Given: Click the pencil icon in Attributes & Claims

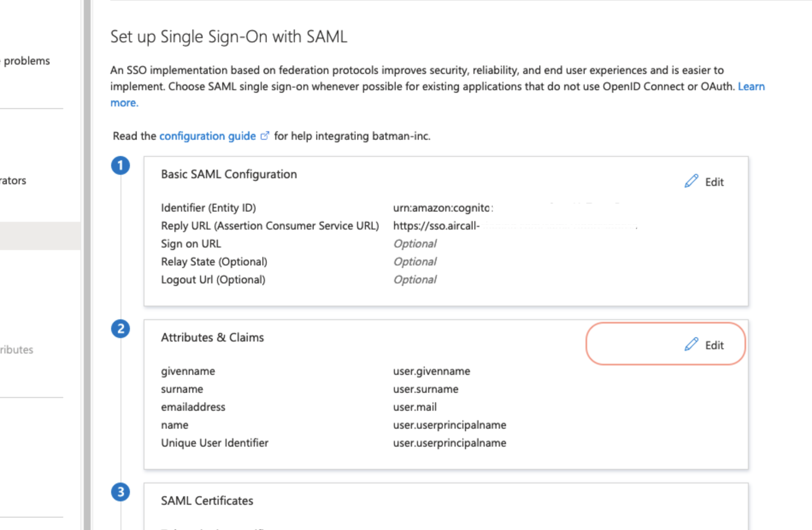Looking at the screenshot, I should click(x=691, y=344).
